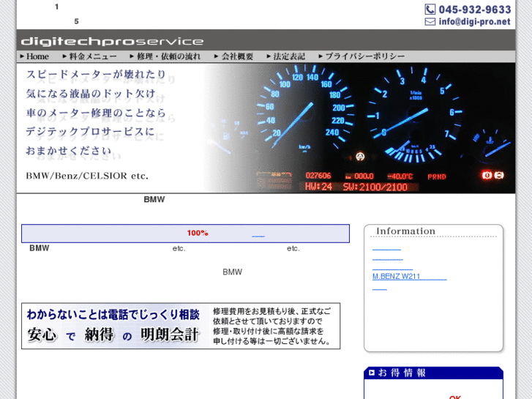Open 修理・依頼の流れ in navigation
Viewport: 532px width, 399px height.
pos(165,56)
